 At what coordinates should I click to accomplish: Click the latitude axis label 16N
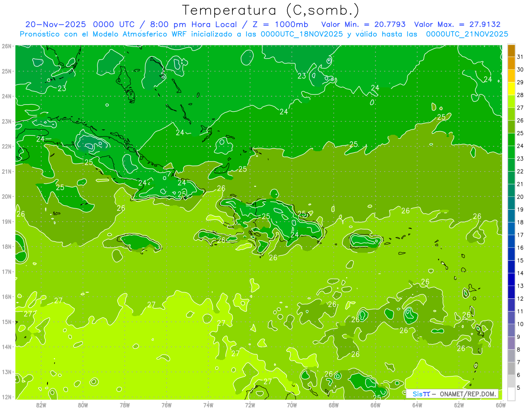click(x=7, y=296)
